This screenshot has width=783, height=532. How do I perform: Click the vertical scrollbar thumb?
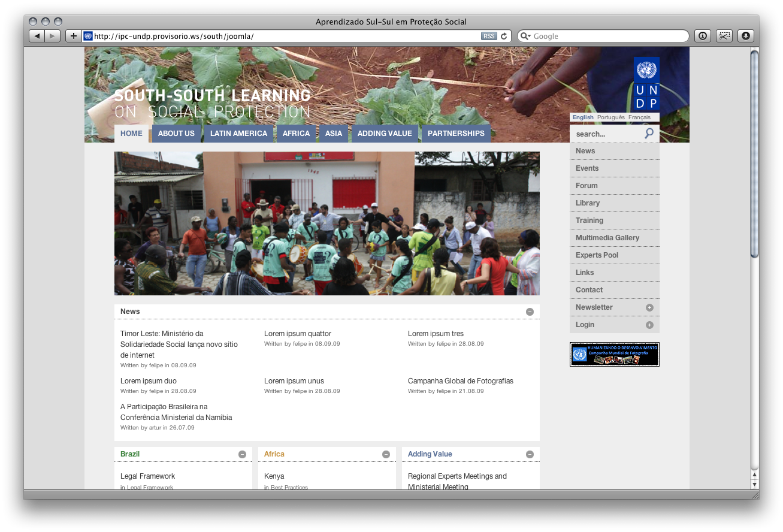click(x=755, y=155)
